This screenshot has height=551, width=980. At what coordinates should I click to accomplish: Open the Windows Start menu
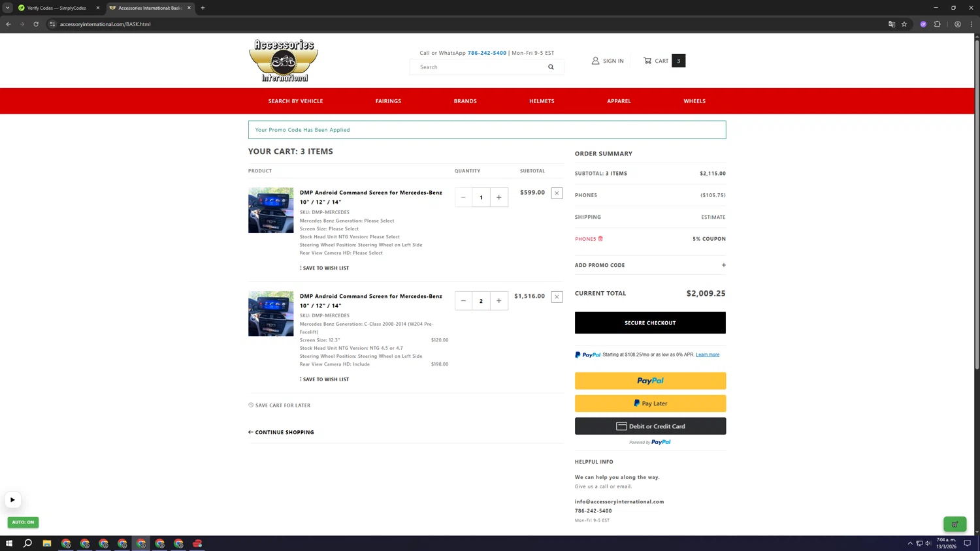(x=9, y=543)
